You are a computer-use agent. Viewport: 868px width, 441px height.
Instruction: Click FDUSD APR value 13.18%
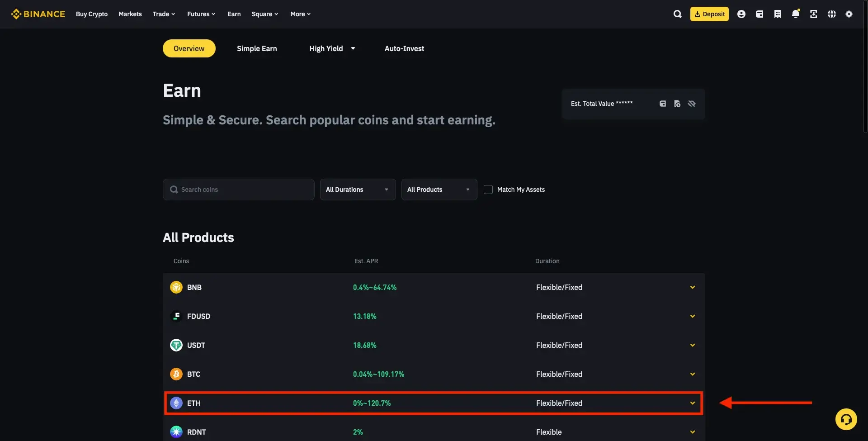pyautogui.click(x=365, y=316)
